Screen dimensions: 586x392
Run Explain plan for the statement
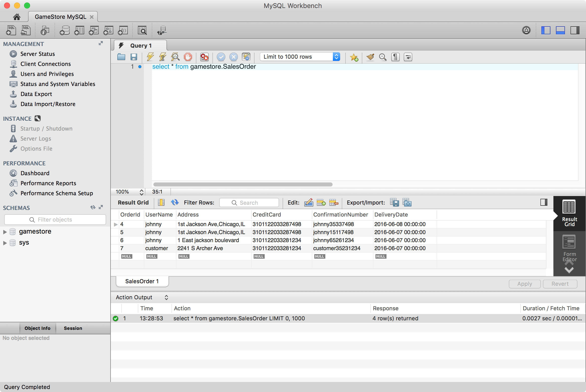point(175,57)
